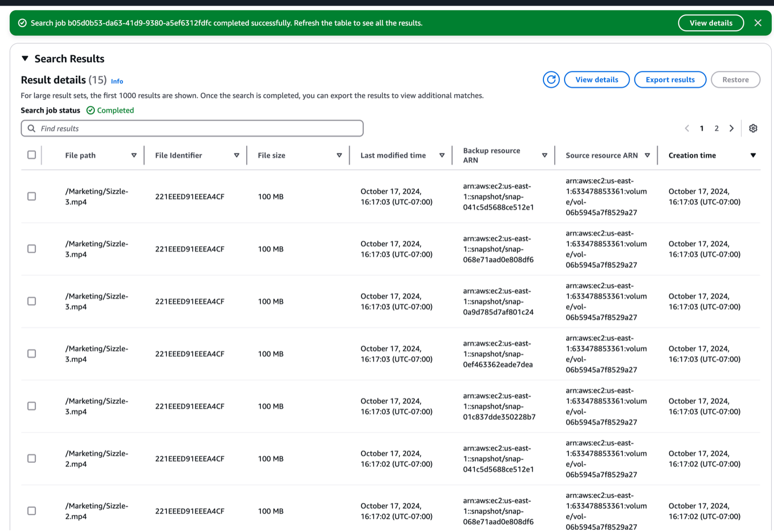Open the Backup resource ARN filter dropdown

(545, 155)
